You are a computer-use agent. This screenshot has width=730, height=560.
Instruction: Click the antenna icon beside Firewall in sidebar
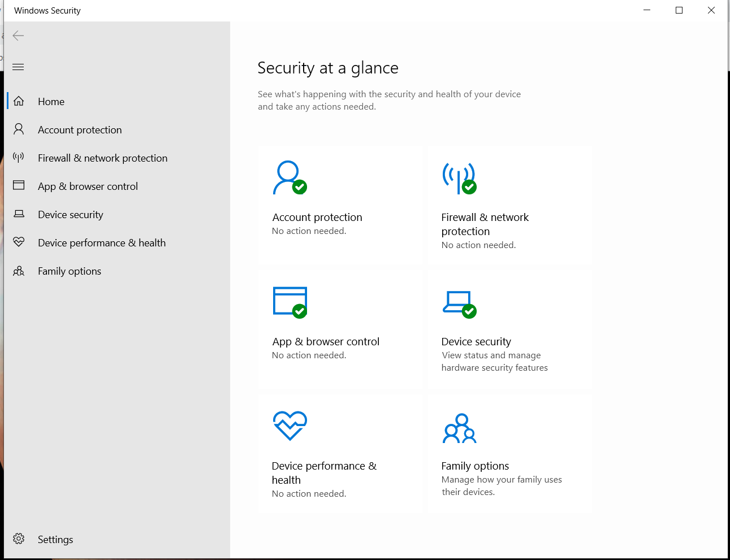click(19, 158)
